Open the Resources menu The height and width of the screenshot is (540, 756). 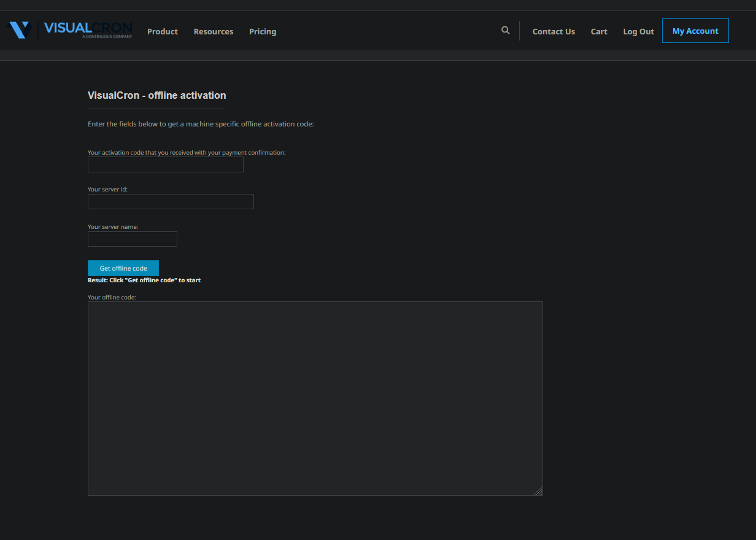[214, 31]
